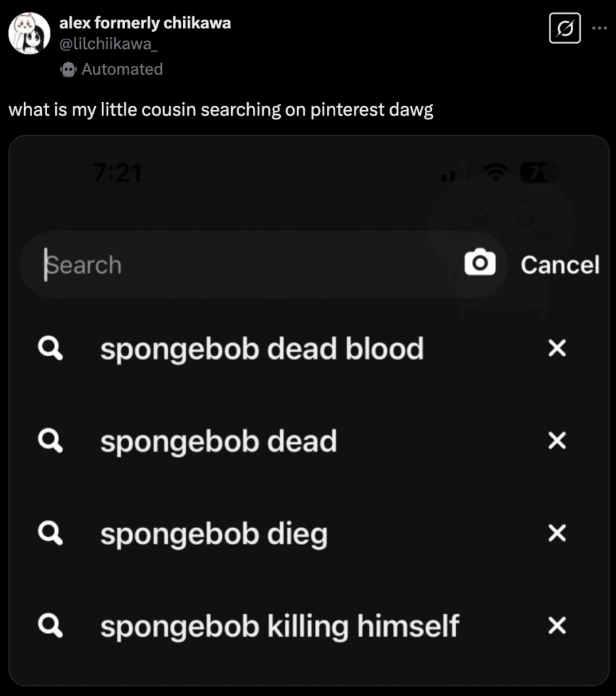Choose the 'spongebob dieg' search suggestion
The image size is (616, 696).
pyautogui.click(x=213, y=534)
